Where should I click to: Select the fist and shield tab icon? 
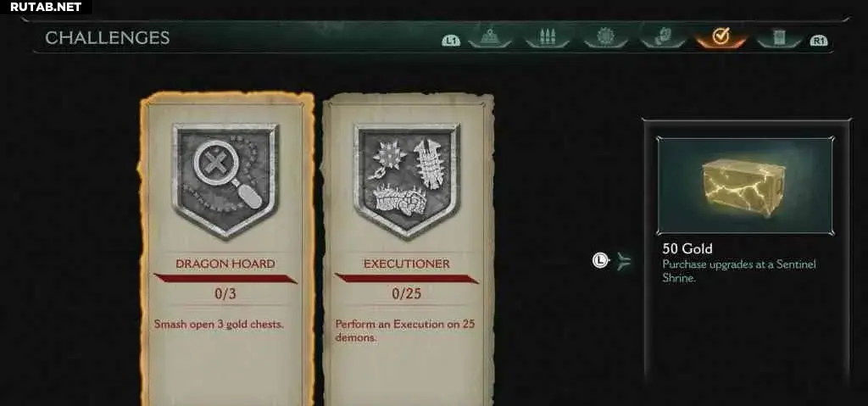pyautogui.click(x=663, y=37)
